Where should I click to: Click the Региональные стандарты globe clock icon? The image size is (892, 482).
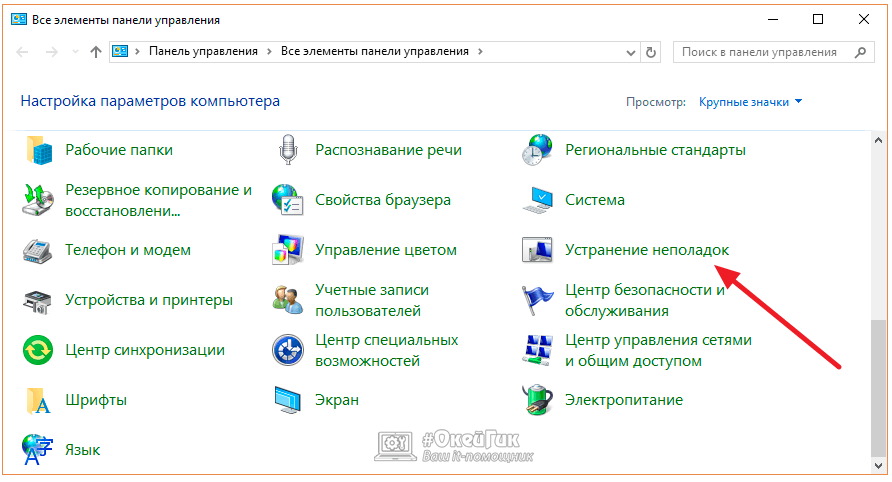(537, 150)
